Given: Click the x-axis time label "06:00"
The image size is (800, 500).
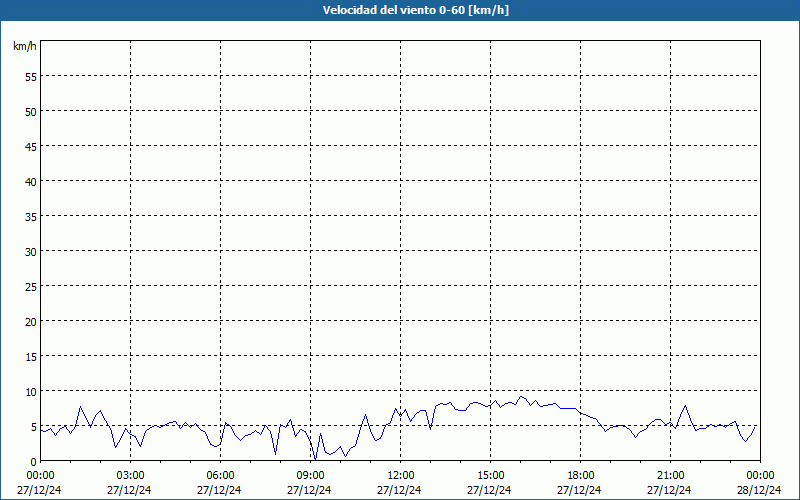Looking at the screenshot, I should 220,476.
